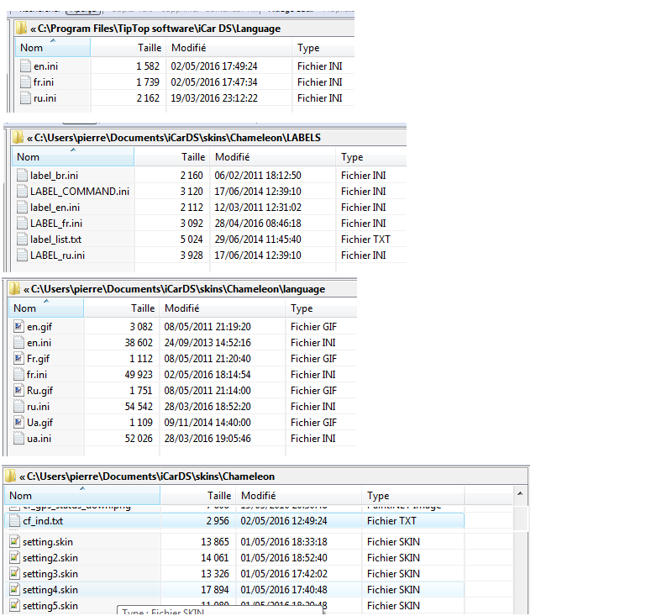Click Taille column header in iCar DS Language
Screen dimensions: 672x616
tap(150, 48)
